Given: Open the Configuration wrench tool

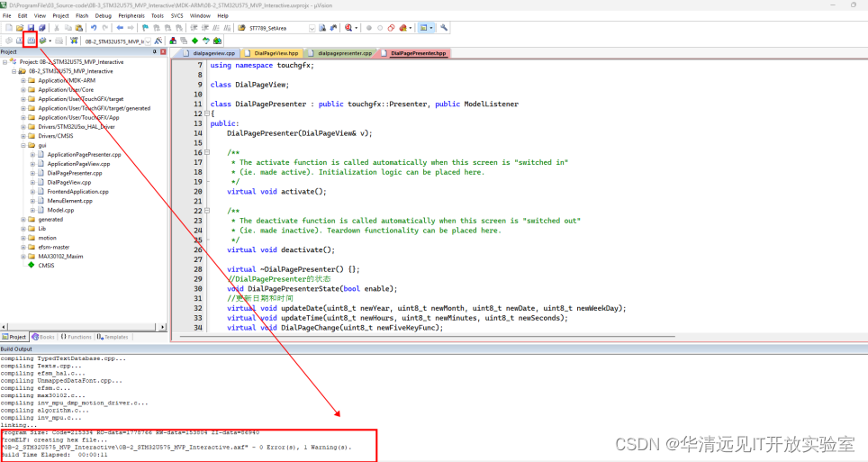Looking at the screenshot, I should coord(443,28).
